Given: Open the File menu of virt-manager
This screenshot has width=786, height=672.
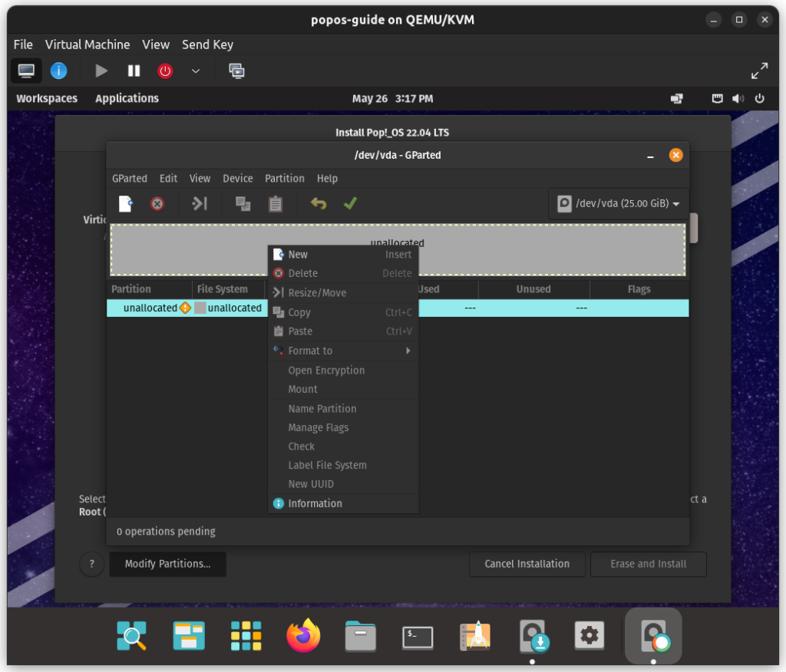Looking at the screenshot, I should 23,44.
